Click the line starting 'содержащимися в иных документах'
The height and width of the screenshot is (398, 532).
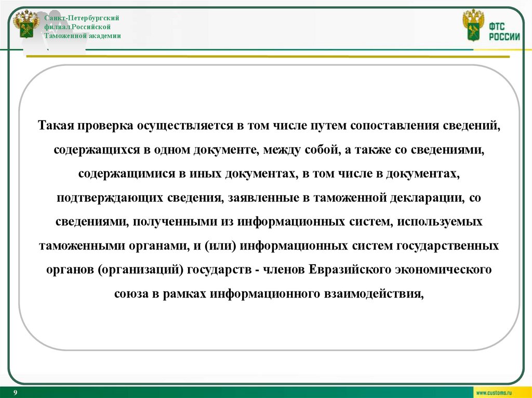point(269,174)
